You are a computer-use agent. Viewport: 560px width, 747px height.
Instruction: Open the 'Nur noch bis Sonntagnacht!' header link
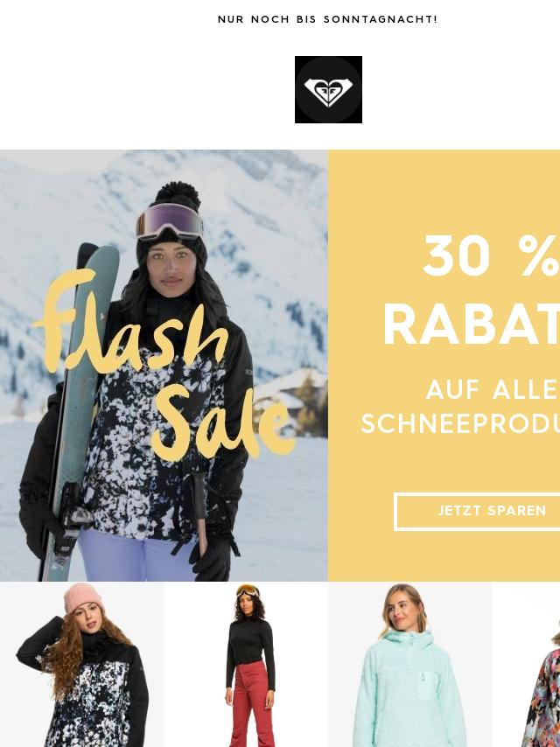[327, 19]
